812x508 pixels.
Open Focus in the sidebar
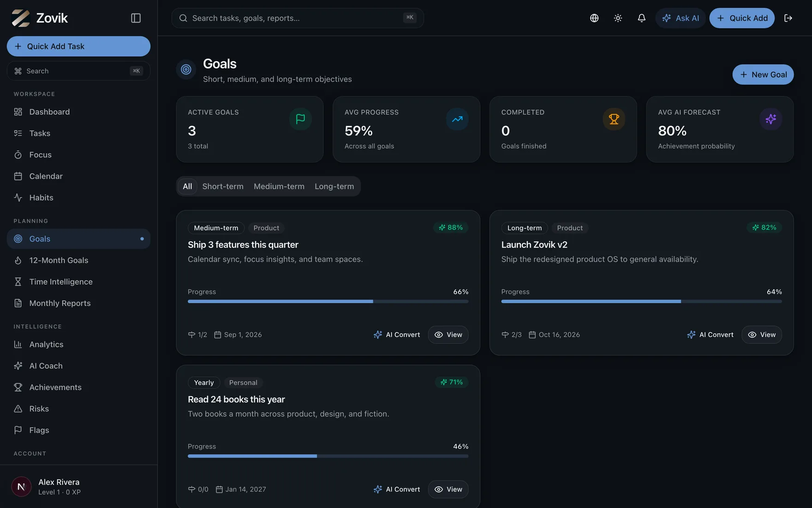78,155
